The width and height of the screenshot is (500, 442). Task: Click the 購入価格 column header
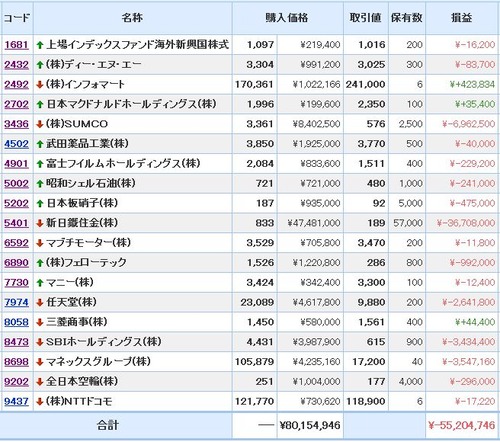point(287,18)
